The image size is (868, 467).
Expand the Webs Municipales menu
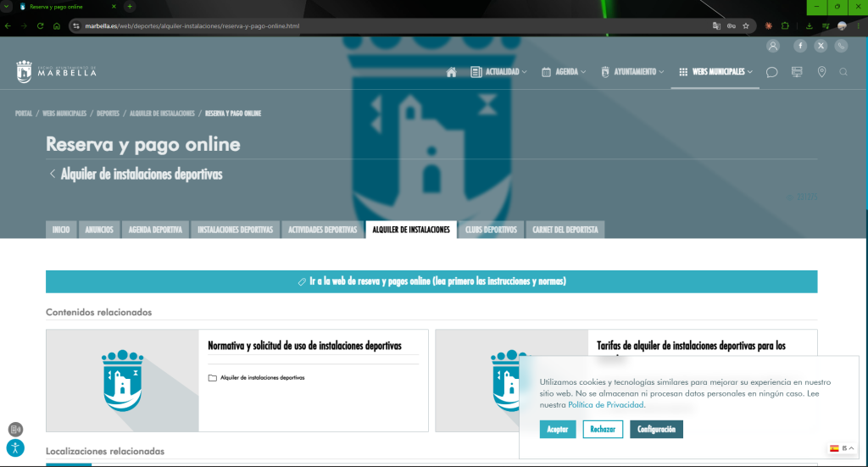(715, 72)
